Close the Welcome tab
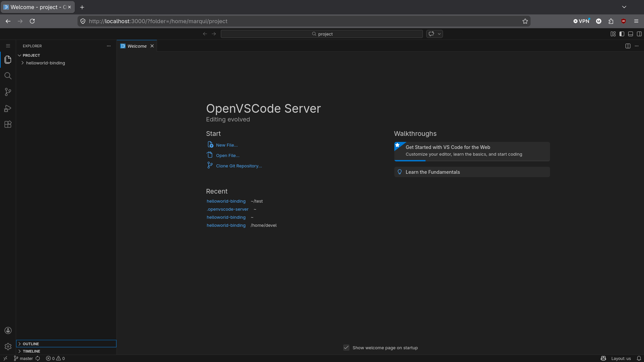 [152, 46]
